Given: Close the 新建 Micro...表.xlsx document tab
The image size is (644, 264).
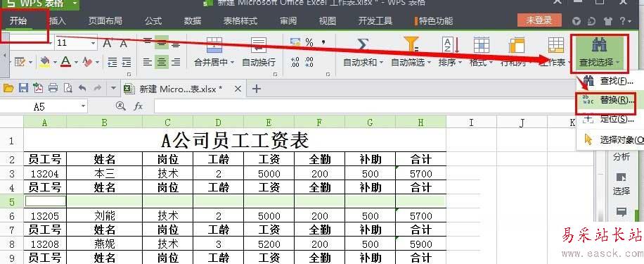Looking at the screenshot, I should coord(238,89).
